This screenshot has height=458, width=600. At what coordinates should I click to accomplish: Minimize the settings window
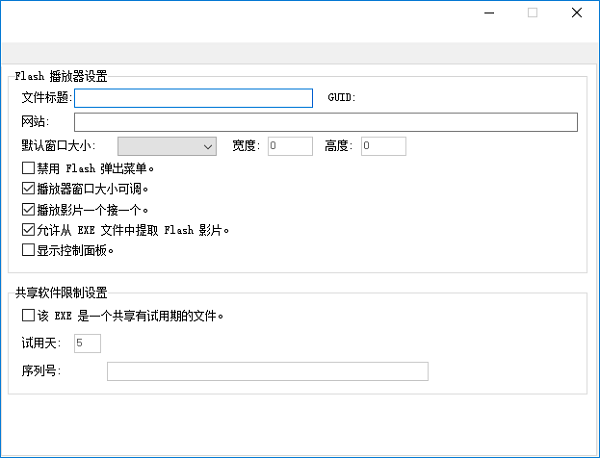pos(489,13)
